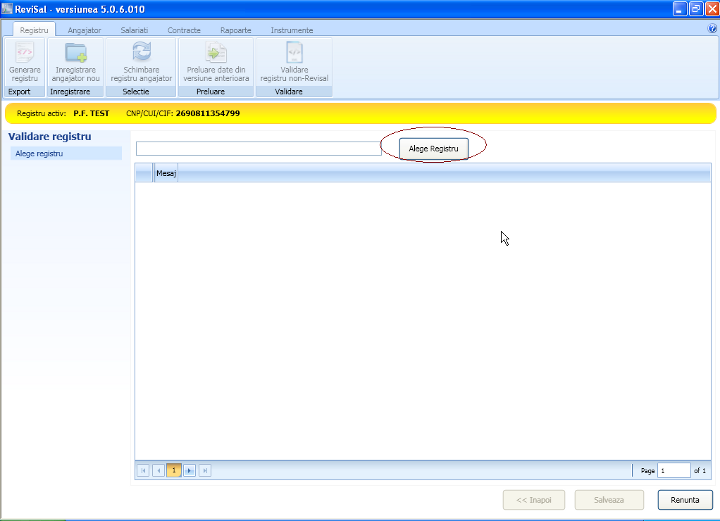This screenshot has width=720, height=521.
Task: Click the Alege Registru button
Action: [433, 149]
